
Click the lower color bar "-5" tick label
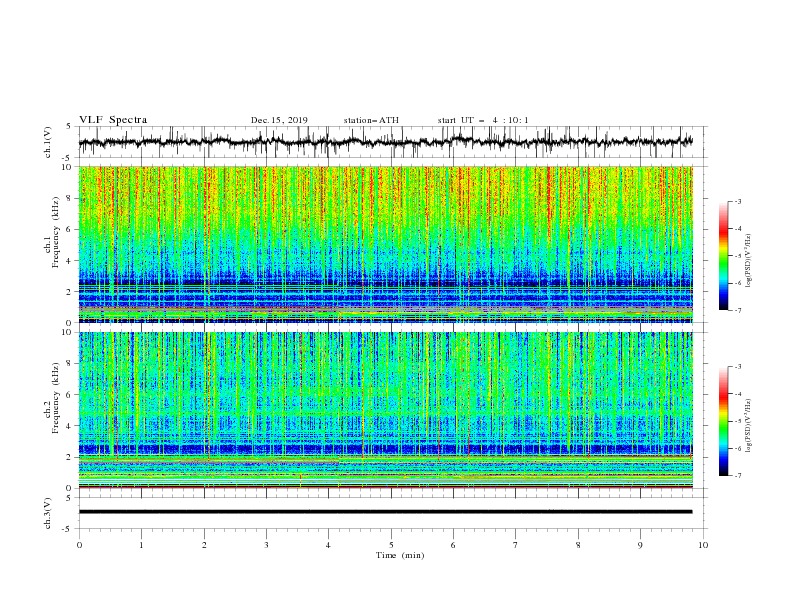(x=738, y=421)
